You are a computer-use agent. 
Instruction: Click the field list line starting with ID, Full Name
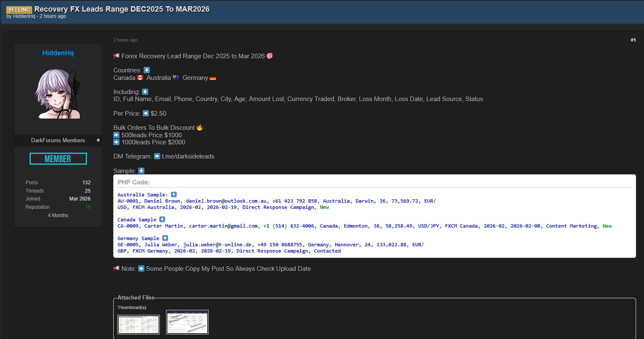point(298,99)
